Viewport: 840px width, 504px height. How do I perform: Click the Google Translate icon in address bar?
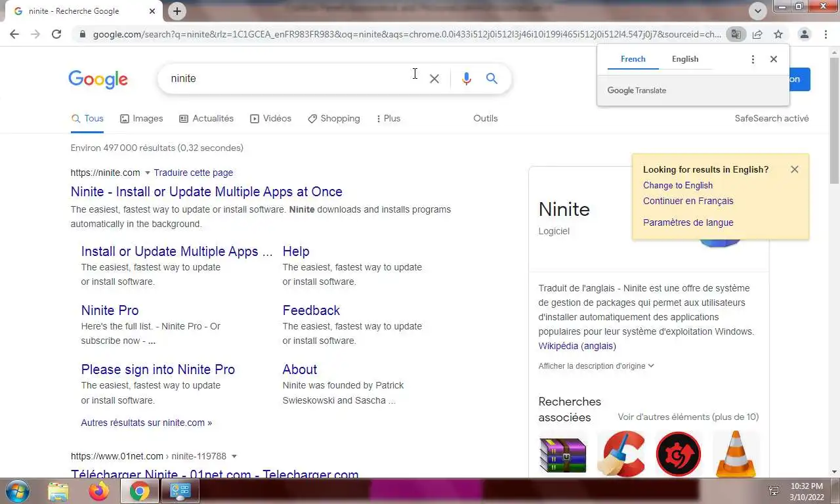point(736,34)
